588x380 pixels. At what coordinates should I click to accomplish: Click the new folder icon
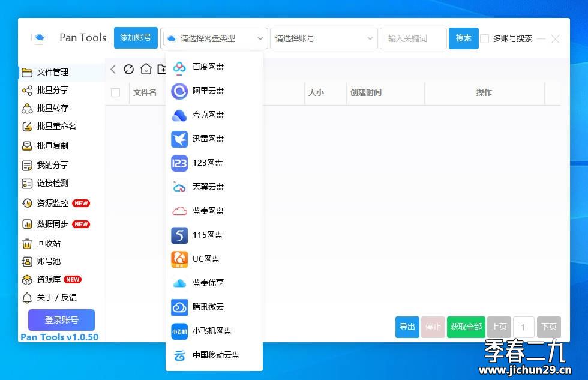(161, 69)
